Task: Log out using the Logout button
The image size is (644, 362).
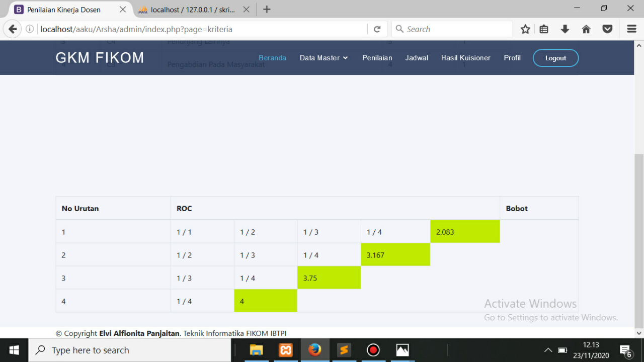Action: pos(556,58)
